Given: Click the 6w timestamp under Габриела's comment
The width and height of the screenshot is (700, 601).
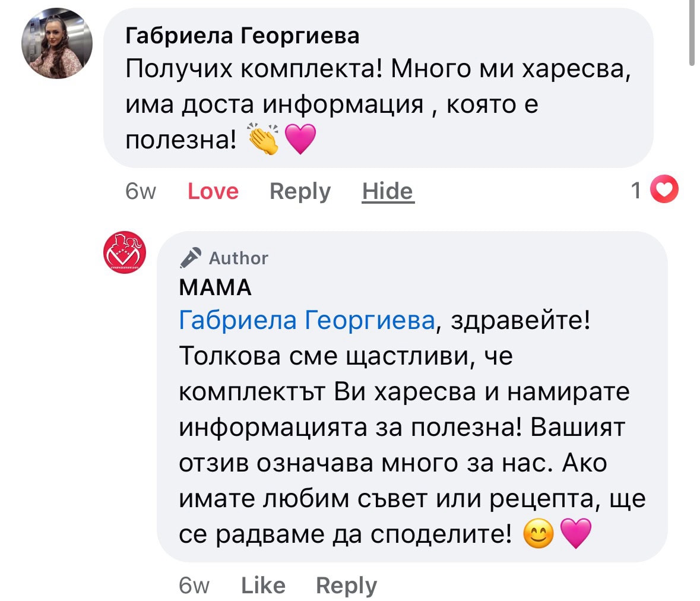Looking at the screenshot, I should coord(140,191).
